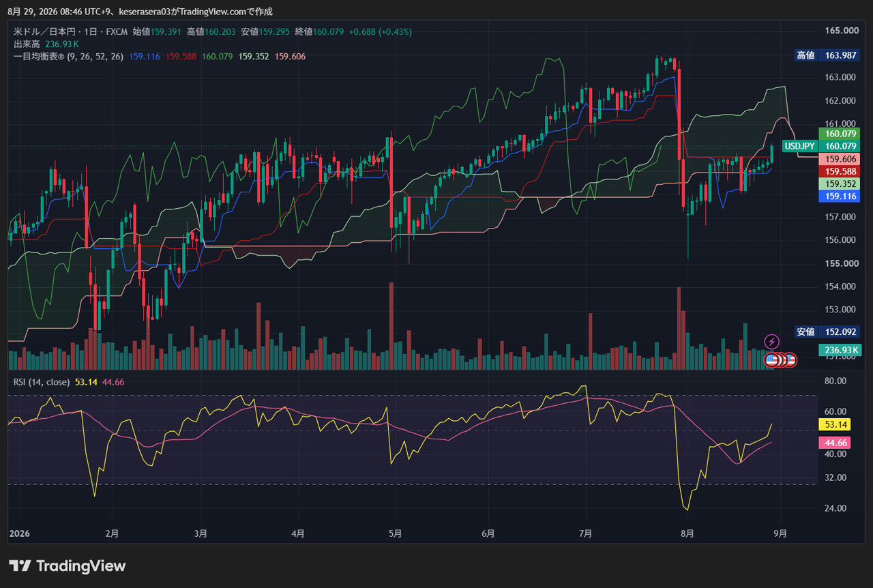Select the 米ドル/日本円 symbol title
This screenshot has width=873, height=588.
click(44, 31)
